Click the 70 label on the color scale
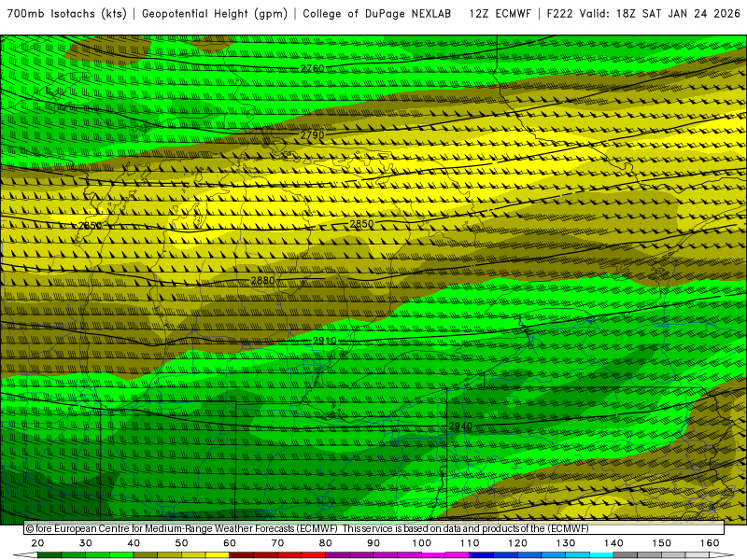 (x=277, y=543)
